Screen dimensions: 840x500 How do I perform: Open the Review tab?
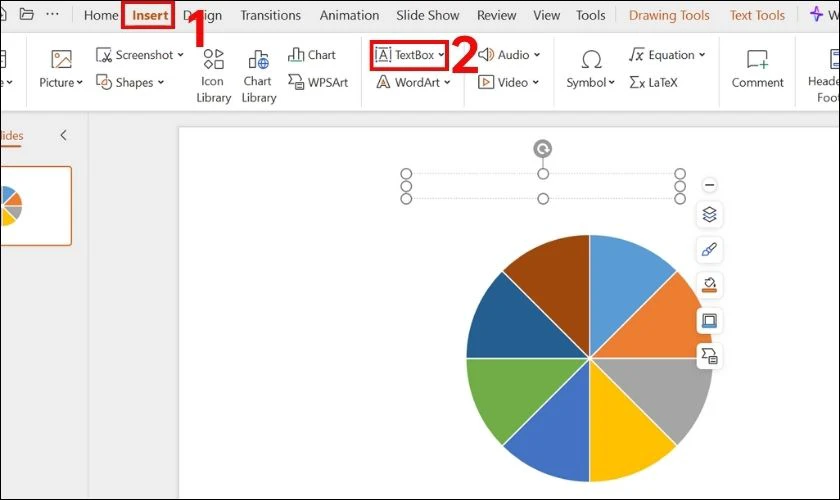[497, 16]
